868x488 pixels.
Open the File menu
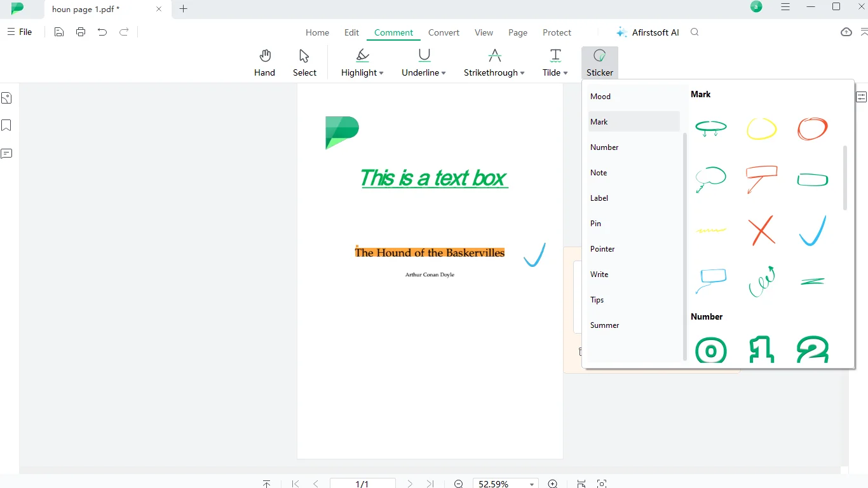[20, 32]
